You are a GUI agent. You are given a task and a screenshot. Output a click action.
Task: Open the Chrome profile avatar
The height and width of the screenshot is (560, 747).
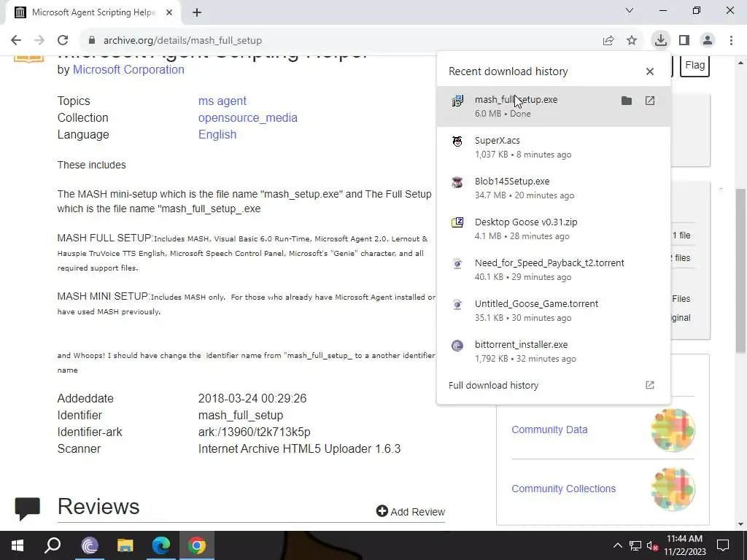(x=708, y=41)
